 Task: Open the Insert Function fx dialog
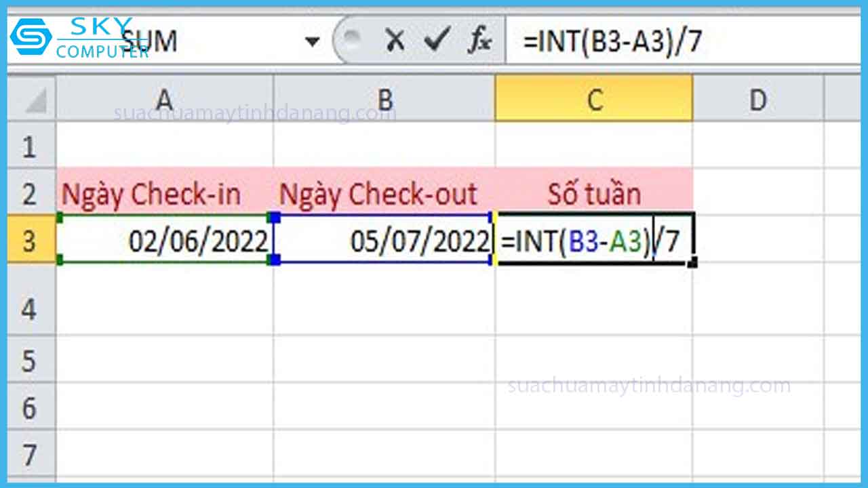coord(479,42)
